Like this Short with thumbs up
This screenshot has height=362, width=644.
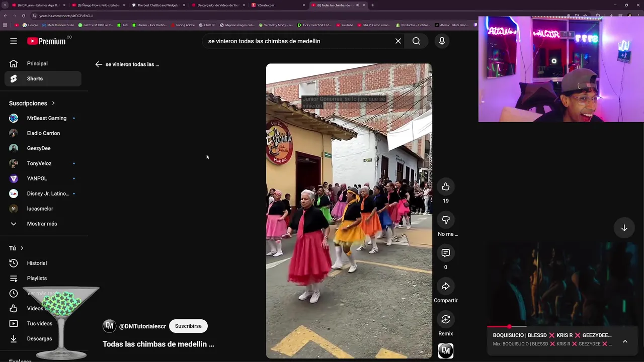pyautogui.click(x=445, y=187)
